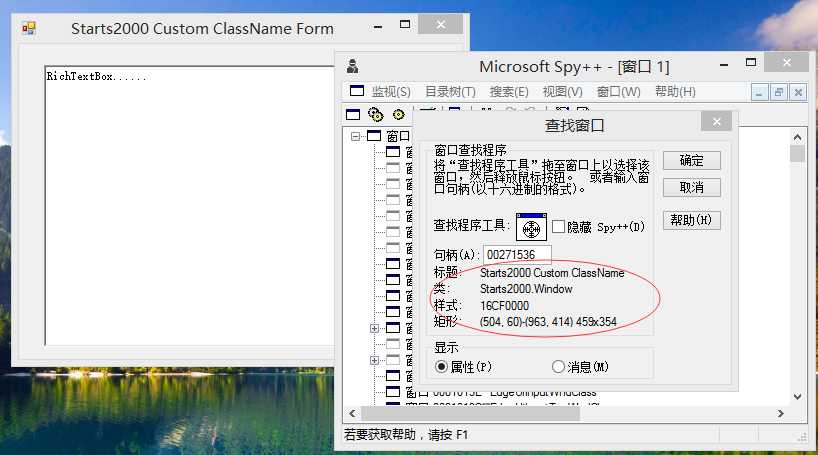
Task: Click the horizontal scrollbar thumb
Action: (470, 414)
